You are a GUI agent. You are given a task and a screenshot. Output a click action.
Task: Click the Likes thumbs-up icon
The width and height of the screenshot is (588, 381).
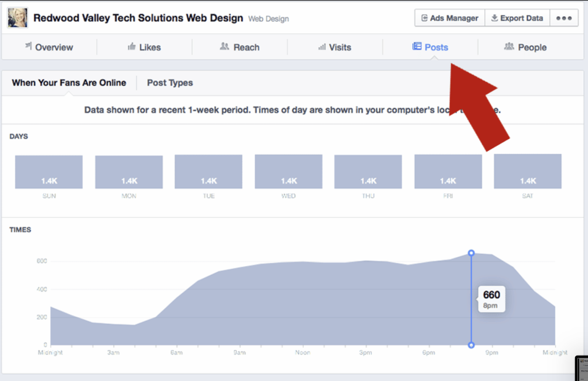132,46
